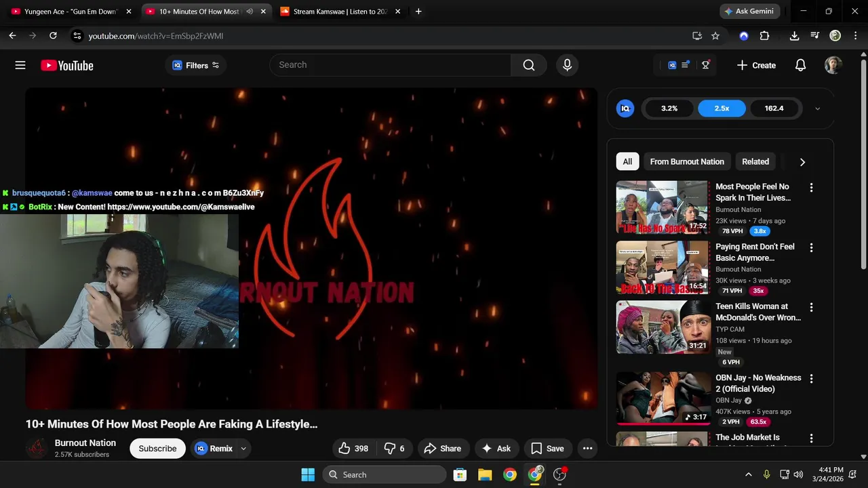868x488 pixels.
Task: Open the account avatar menu
Action: point(833,65)
